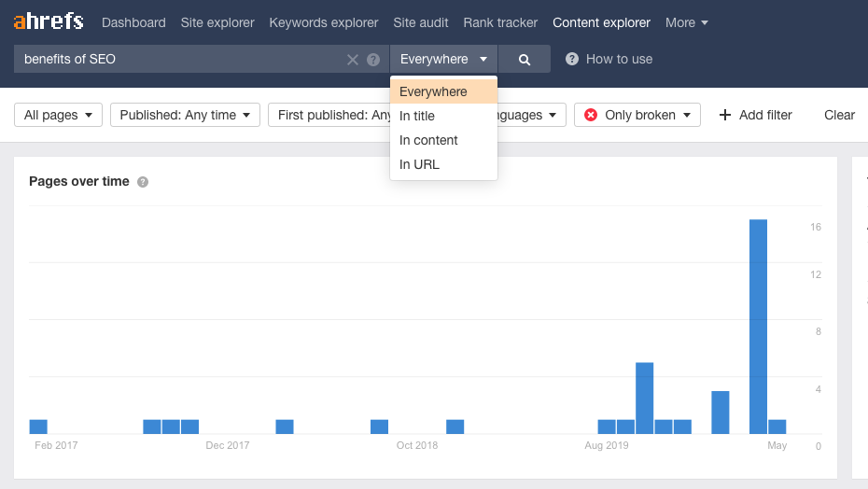
Task: Click plus icon for Add filter
Action: (725, 115)
